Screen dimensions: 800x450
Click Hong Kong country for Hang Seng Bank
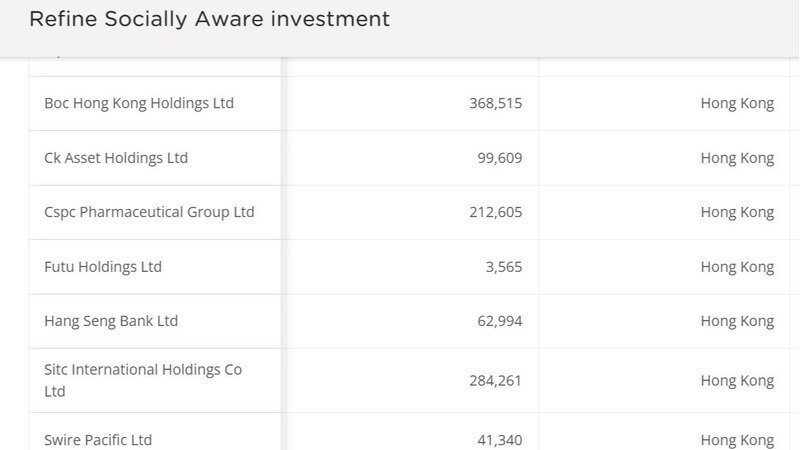737,321
